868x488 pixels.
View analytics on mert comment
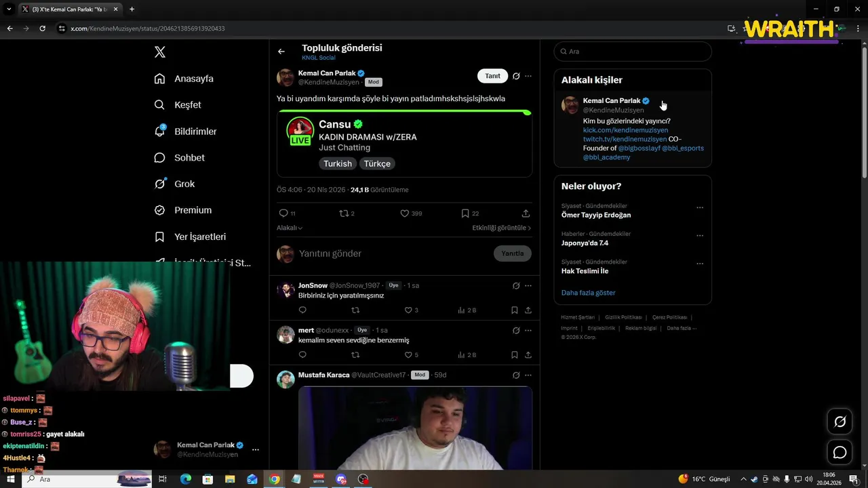point(467,355)
